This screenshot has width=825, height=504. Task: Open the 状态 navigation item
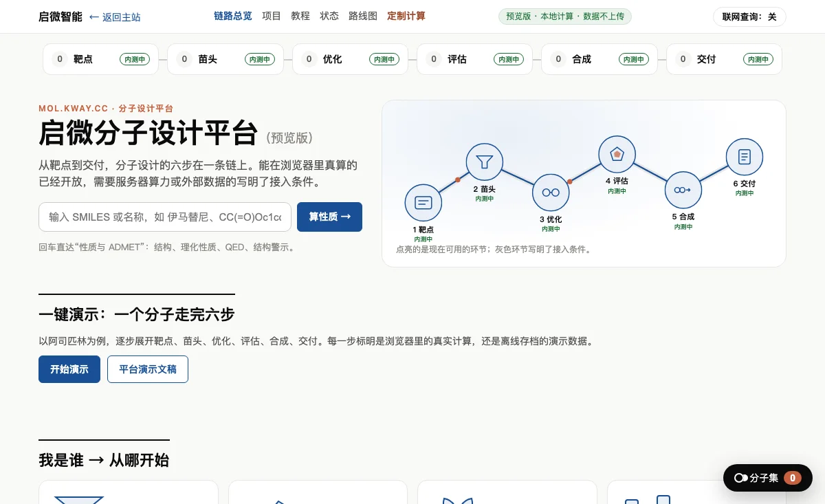click(x=329, y=16)
